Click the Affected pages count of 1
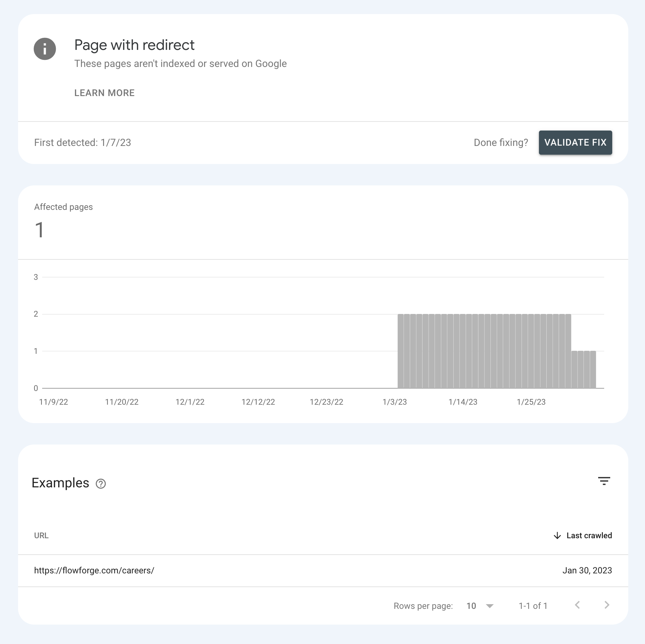This screenshot has width=645, height=644. coord(39,230)
